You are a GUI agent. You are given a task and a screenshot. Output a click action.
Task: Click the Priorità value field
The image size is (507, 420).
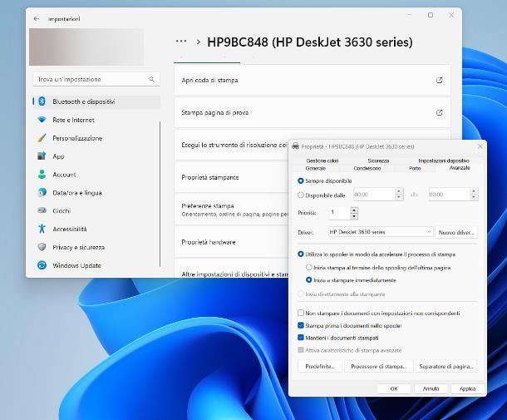tap(339, 213)
